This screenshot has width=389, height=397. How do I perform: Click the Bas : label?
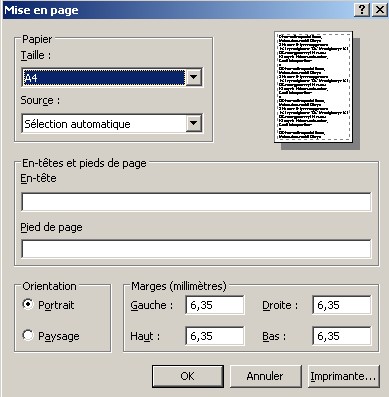[x=274, y=336]
